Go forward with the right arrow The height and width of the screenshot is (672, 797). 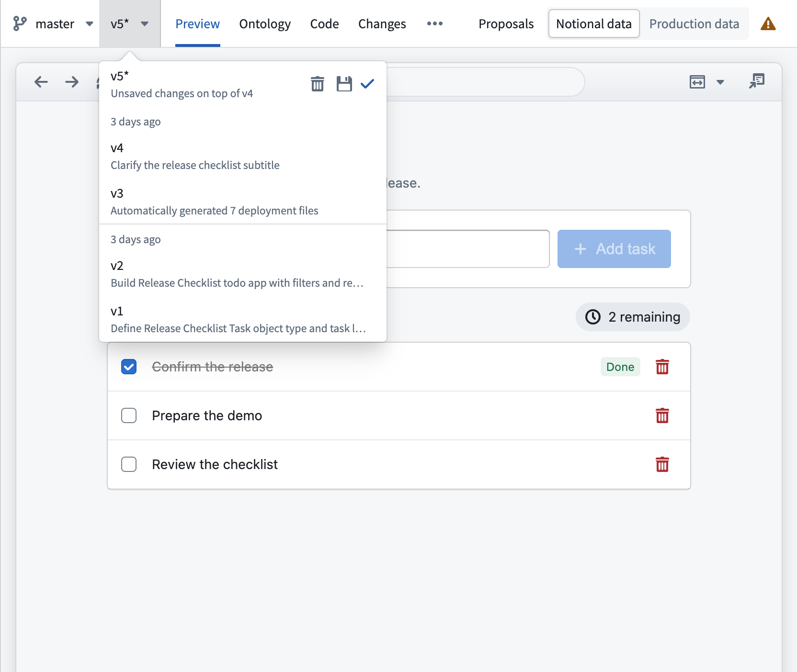[72, 82]
